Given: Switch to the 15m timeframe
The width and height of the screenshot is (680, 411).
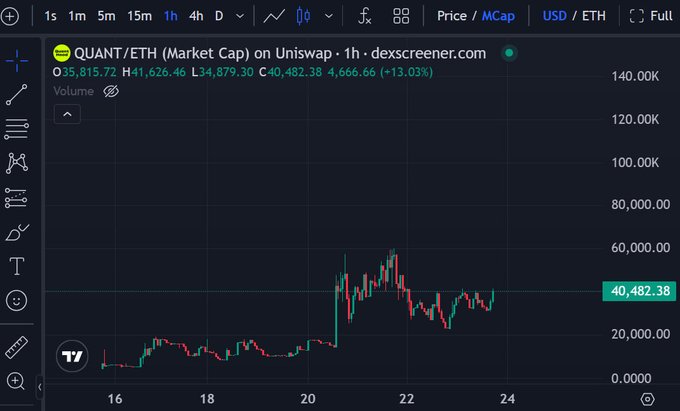Looking at the screenshot, I should [139, 16].
